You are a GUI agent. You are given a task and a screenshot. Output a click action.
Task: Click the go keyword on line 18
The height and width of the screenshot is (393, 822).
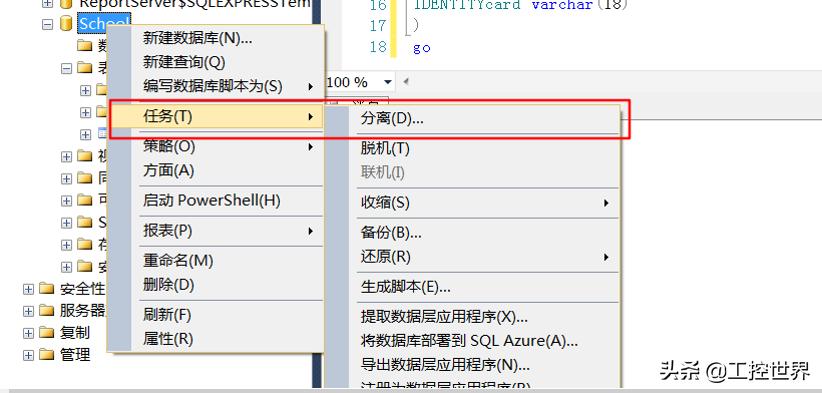[421, 48]
